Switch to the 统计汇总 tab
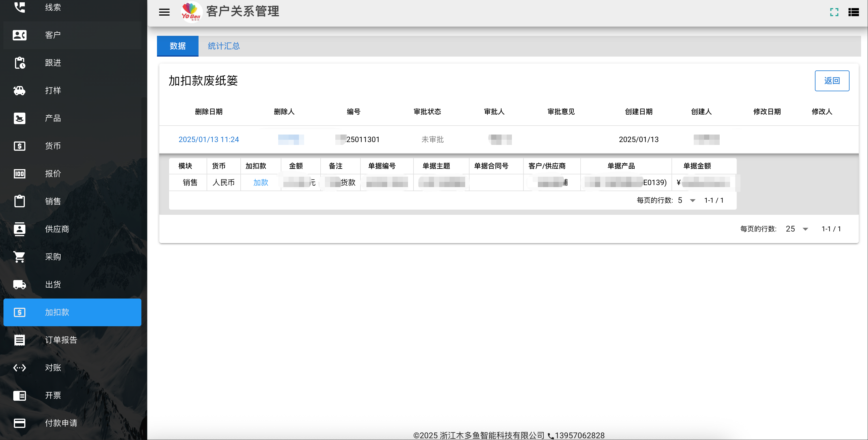Screen dimensions: 868x440 [x=223, y=46]
